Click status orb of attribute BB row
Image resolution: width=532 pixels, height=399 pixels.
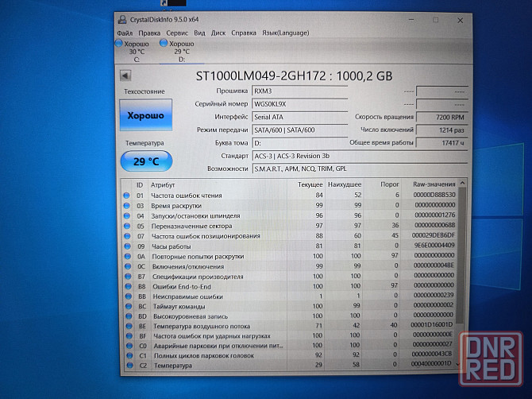point(129,296)
